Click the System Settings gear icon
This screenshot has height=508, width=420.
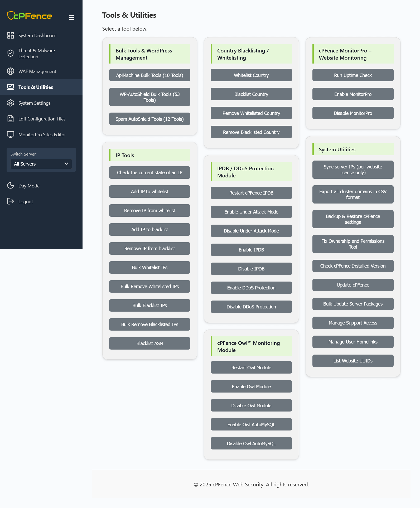pos(11,103)
